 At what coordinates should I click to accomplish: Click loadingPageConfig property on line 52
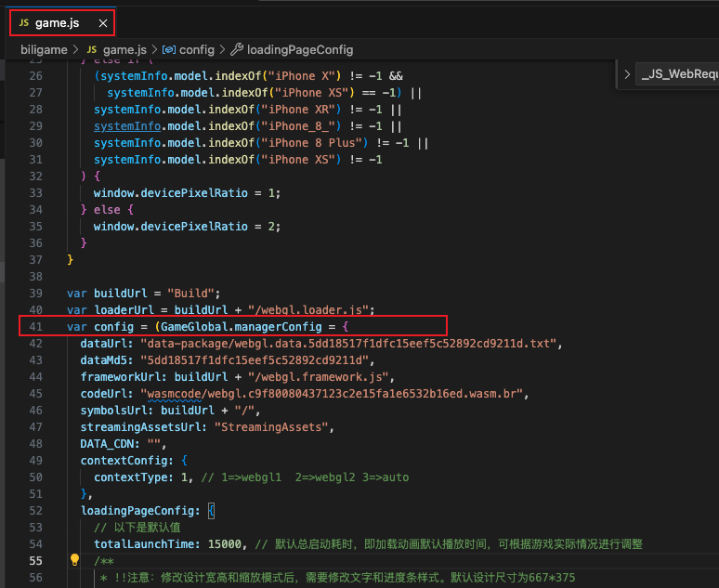137,511
